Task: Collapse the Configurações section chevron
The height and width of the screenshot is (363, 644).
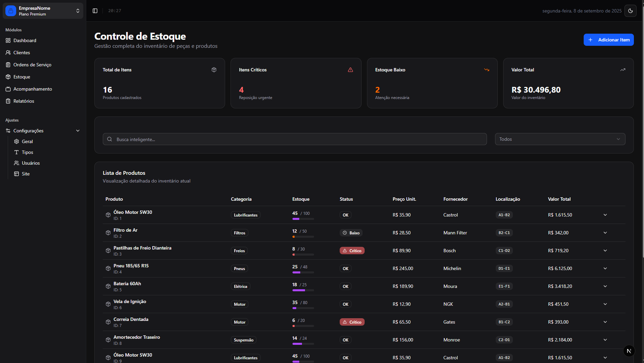Action: (x=78, y=131)
